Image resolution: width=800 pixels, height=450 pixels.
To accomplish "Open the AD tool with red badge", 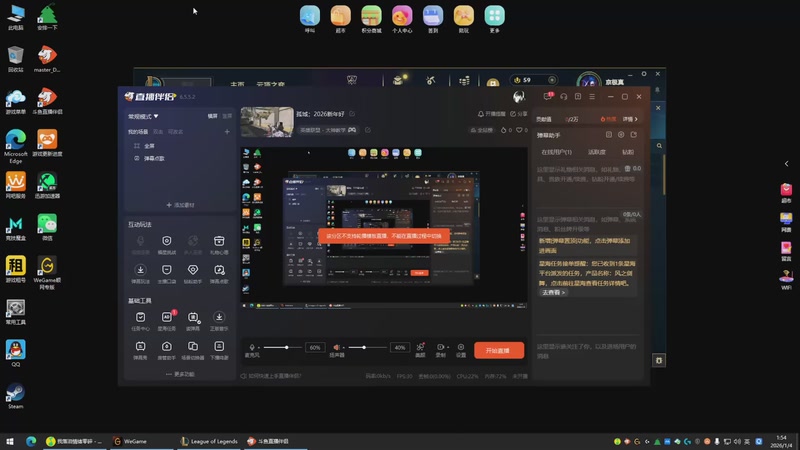I will [x=167, y=320].
